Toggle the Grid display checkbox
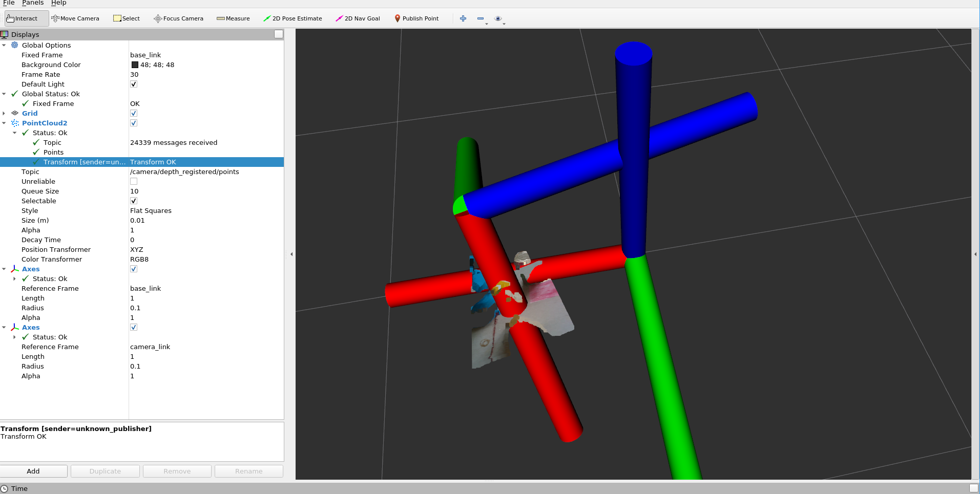 pos(134,113)
